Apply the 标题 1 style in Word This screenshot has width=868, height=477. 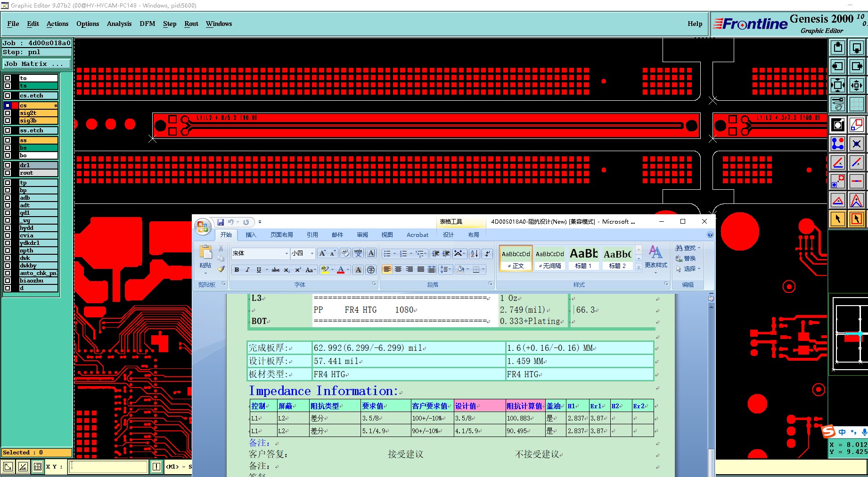point(583,258)
